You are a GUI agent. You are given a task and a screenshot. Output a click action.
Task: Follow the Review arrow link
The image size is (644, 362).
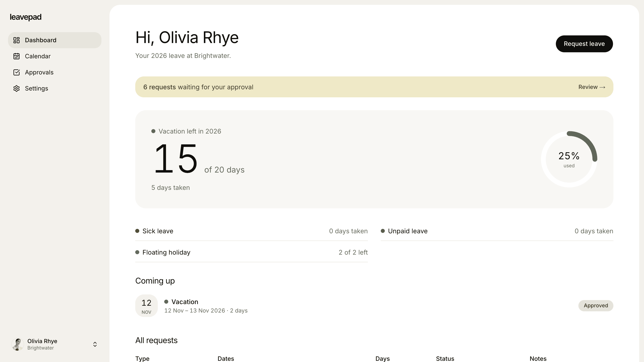[592, 87]
